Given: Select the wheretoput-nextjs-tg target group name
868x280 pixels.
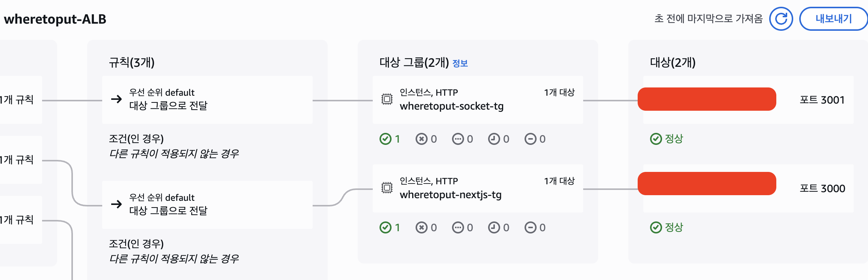Looking at the screenshot, I should [x=450, y=195].
